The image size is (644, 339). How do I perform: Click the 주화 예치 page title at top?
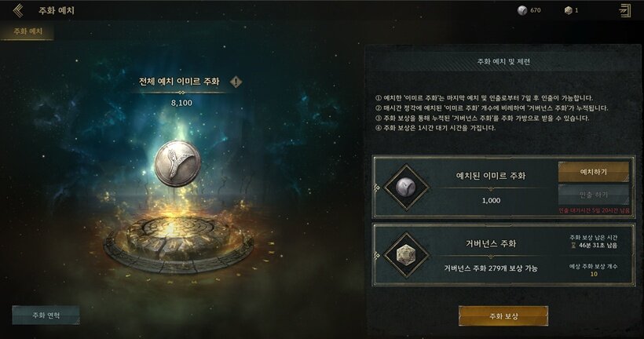click(x=57, y=11)
